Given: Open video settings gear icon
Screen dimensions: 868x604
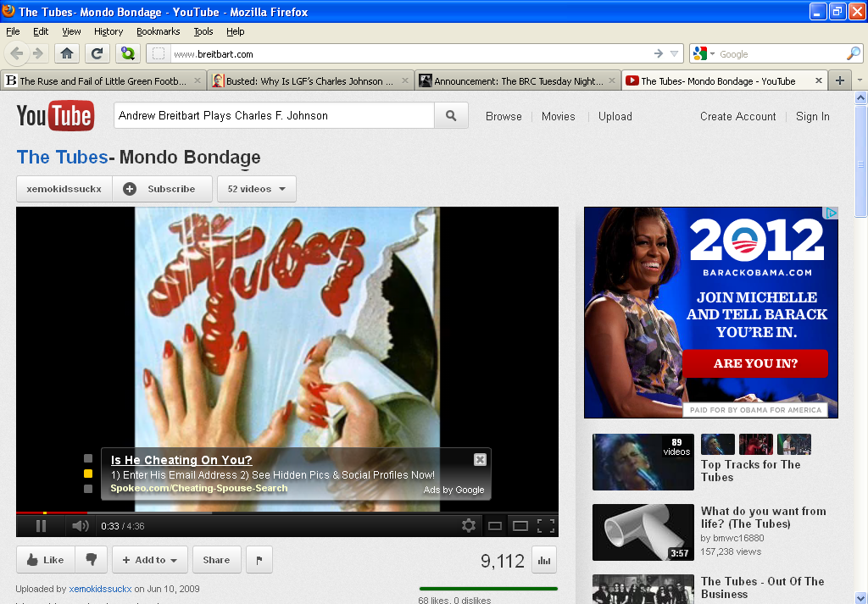Looking at the screenshot, I should (x=469, y=526).
